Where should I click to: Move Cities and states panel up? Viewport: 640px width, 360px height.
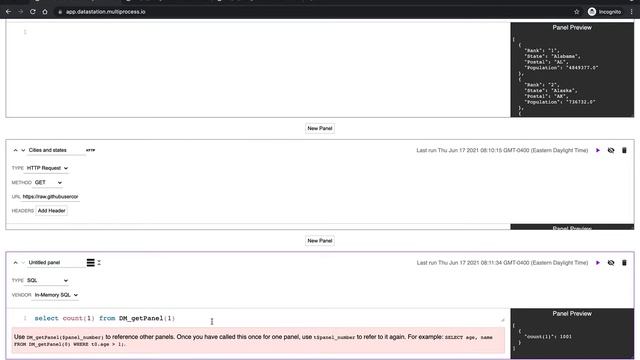[x=16, y=150]
